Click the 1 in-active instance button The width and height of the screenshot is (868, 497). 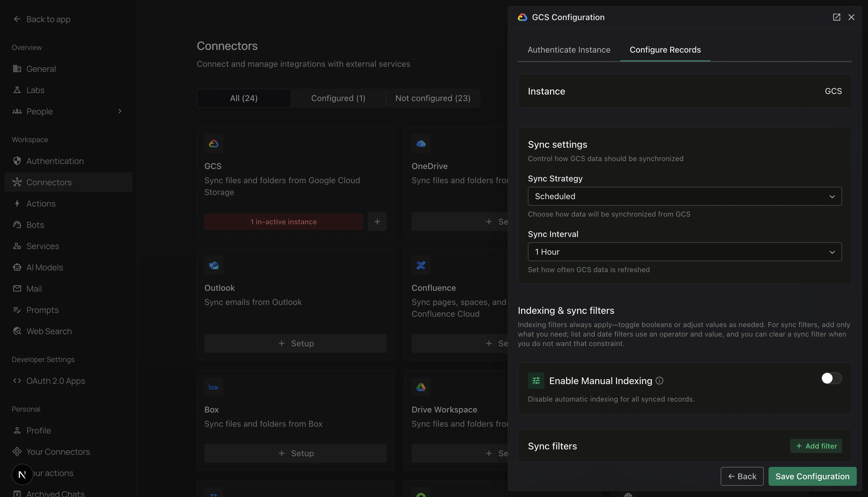tap(283, 222)
